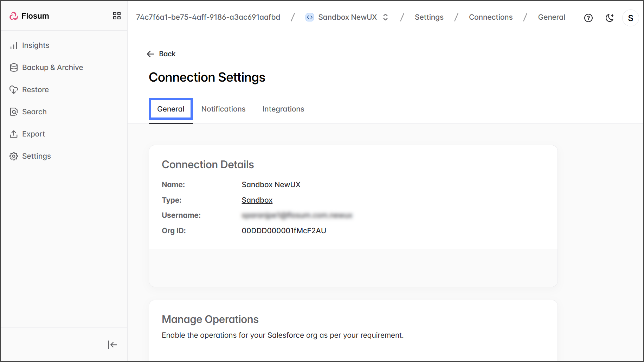Toggle dark mode with the moon icon
This screenshot has width=644, height=362.
click(610, 18)
